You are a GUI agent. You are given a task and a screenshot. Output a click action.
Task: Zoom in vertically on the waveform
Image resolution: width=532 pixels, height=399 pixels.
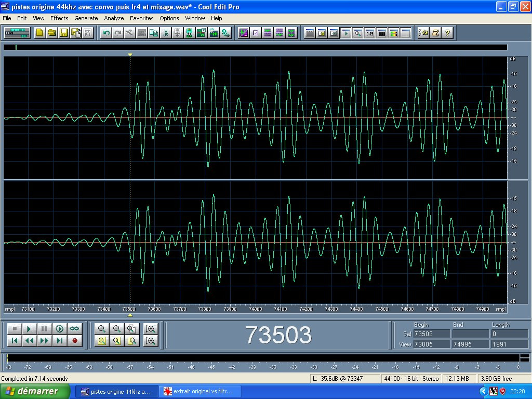point(151,329)
